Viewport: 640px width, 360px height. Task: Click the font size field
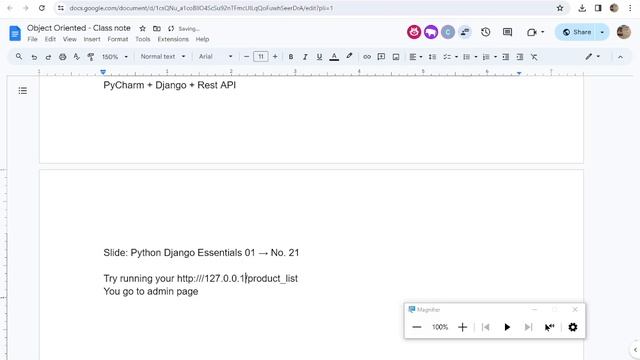tap(261, 57)
